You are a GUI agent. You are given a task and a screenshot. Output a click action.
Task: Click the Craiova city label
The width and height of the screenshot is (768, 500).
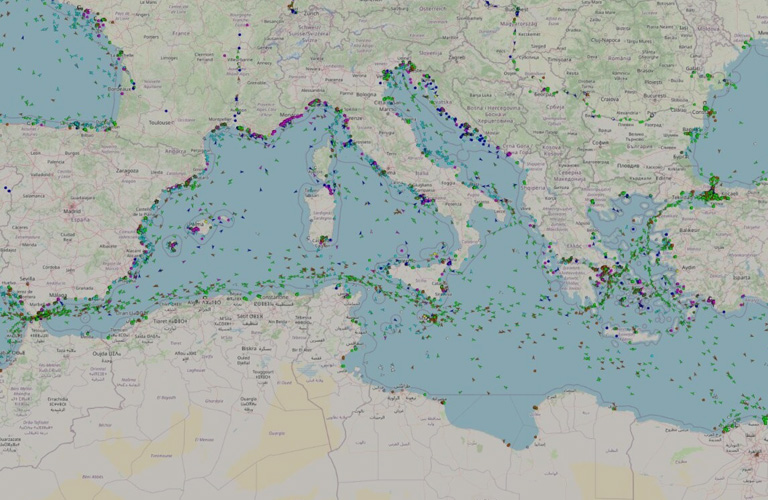609,99
